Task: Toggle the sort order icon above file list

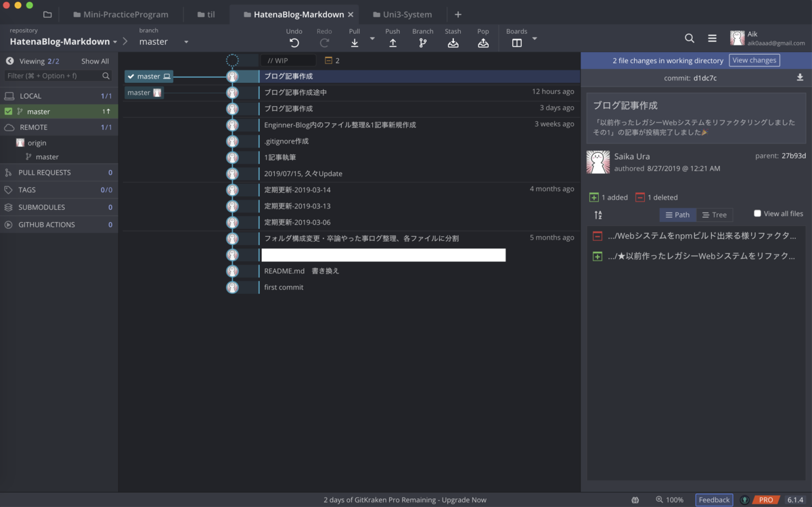Action: [598, 214]
